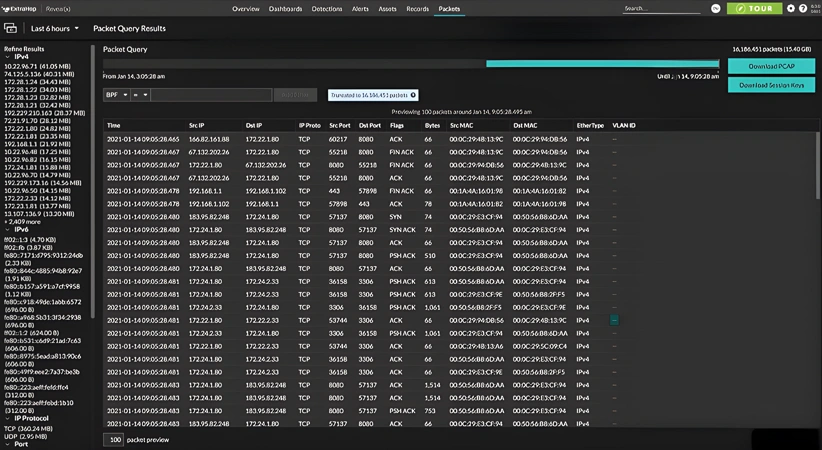Image resolution: width=822 pixels, height=450 pixels.
Task: Click the packet table vertical scrollbar
Action: click(818, 165)
